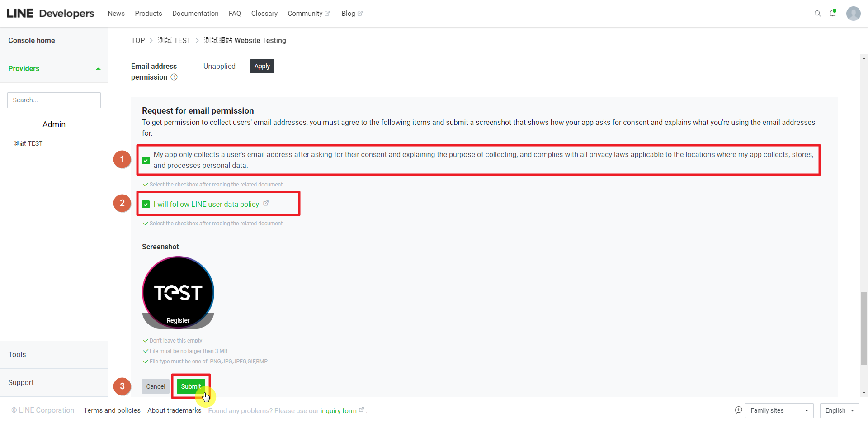Image resolution: width=868 pixels, height=424 pixels.
Task: Go to the Products menu
Action: [148, 14]
